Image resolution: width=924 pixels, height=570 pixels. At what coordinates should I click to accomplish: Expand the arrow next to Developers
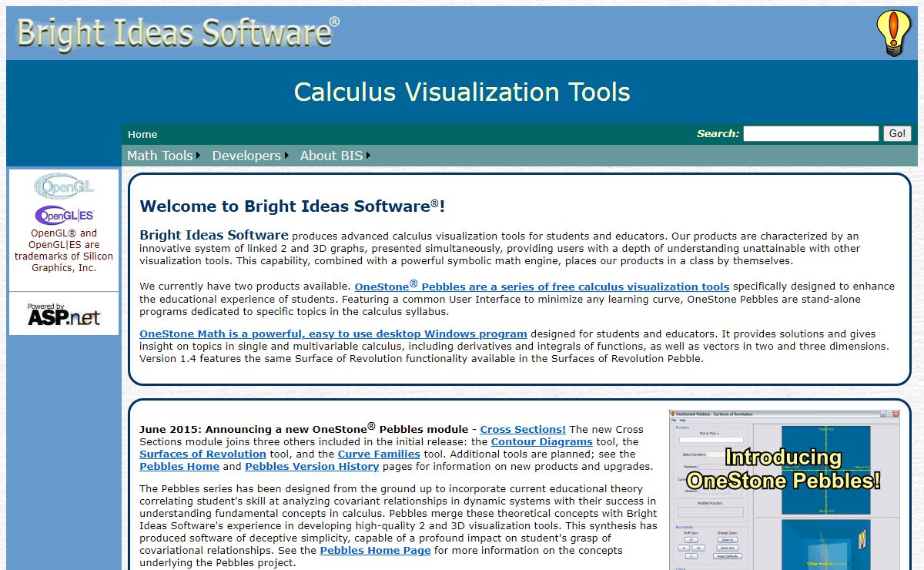286,156
